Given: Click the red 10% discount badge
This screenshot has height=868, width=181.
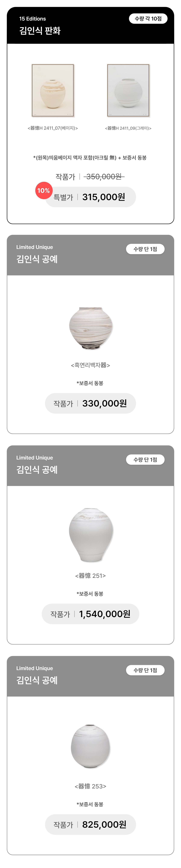Looking at the screenshot, I should [43, 190].
